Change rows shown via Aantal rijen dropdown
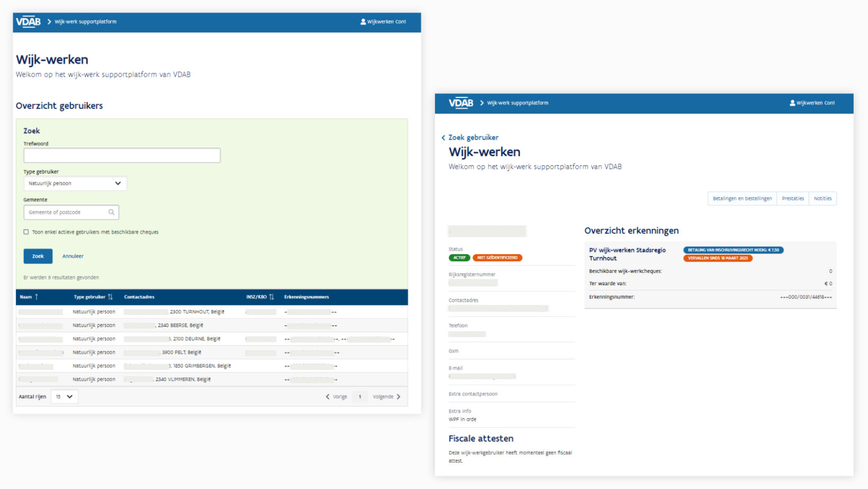The height and width of the screenshot is (489, 868). [x=64, y=396]
